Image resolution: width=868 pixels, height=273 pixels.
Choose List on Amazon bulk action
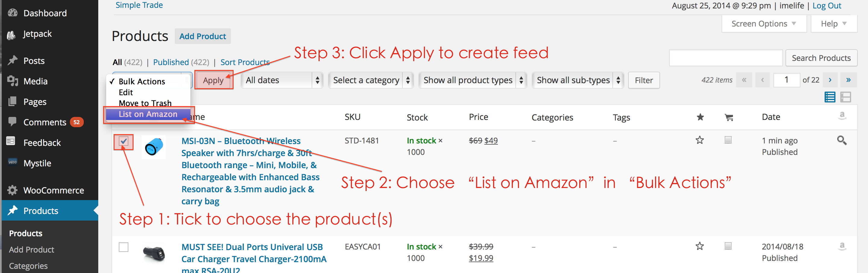pos(148,114)
